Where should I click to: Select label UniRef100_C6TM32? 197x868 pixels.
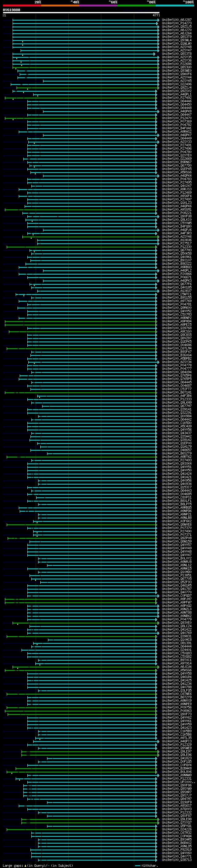177,833
